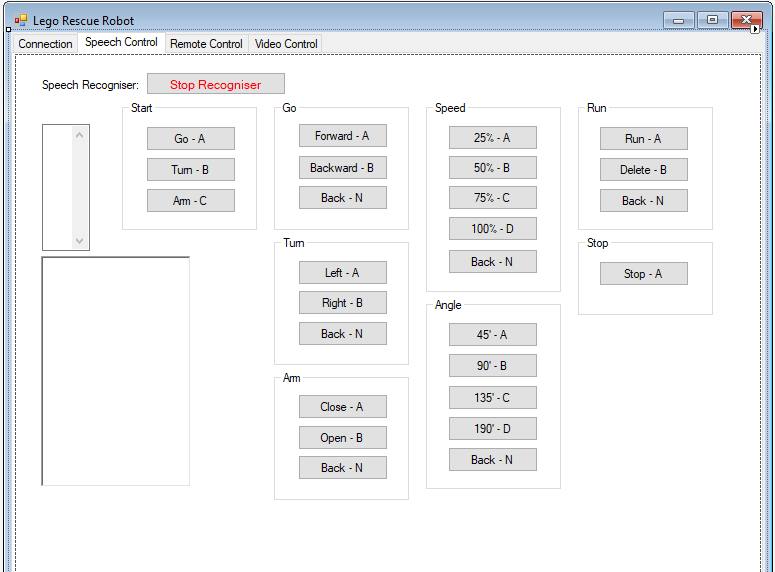775x572 pixels.
Task: Click the tab strip scroll arrow
Action: tap(756, 29)
